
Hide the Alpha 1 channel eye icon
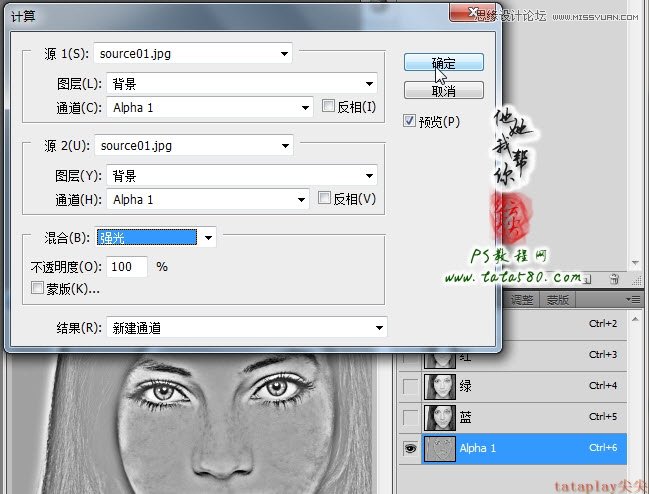[x=410, y=448]
